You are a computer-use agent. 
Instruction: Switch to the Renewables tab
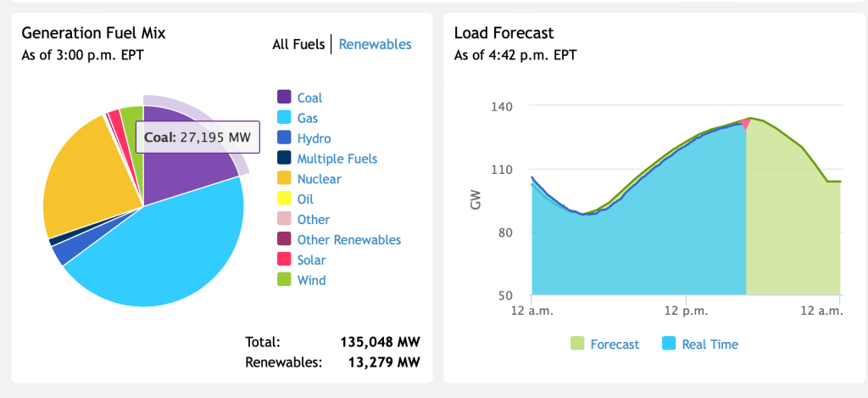pos(375,44)
